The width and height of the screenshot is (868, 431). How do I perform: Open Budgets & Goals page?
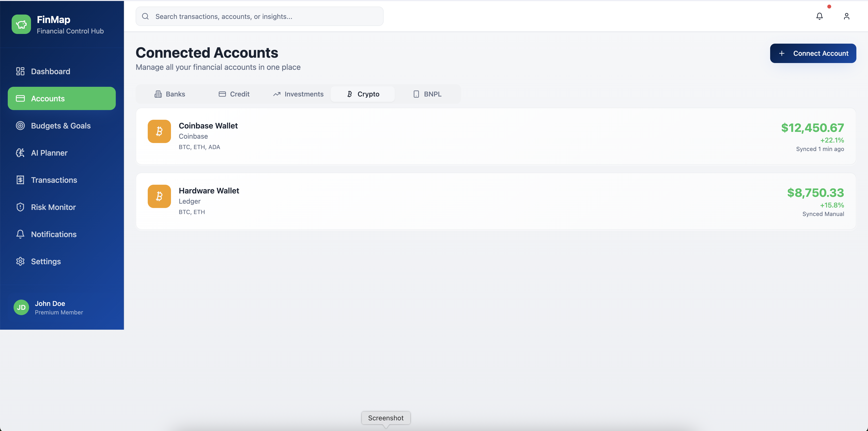click(62, 126)
